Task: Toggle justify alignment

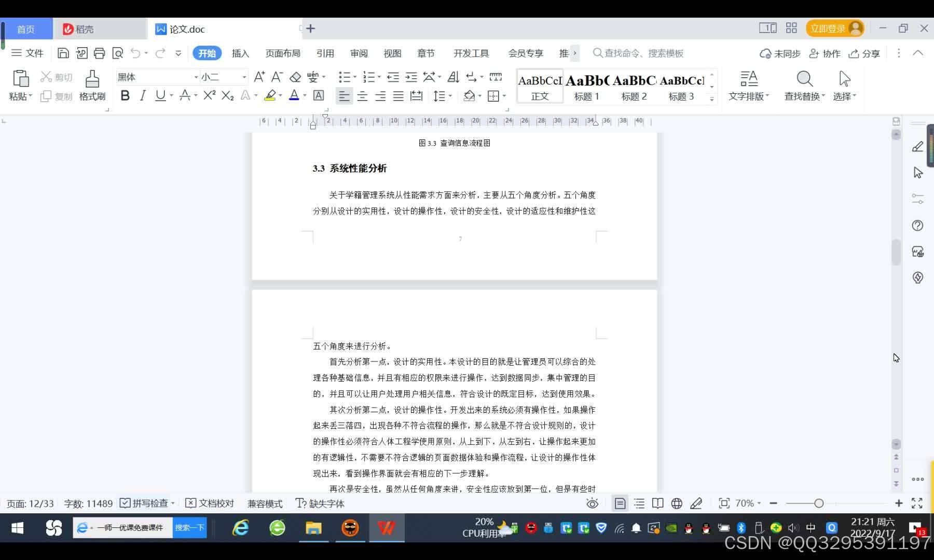Action: pos(398,96)
